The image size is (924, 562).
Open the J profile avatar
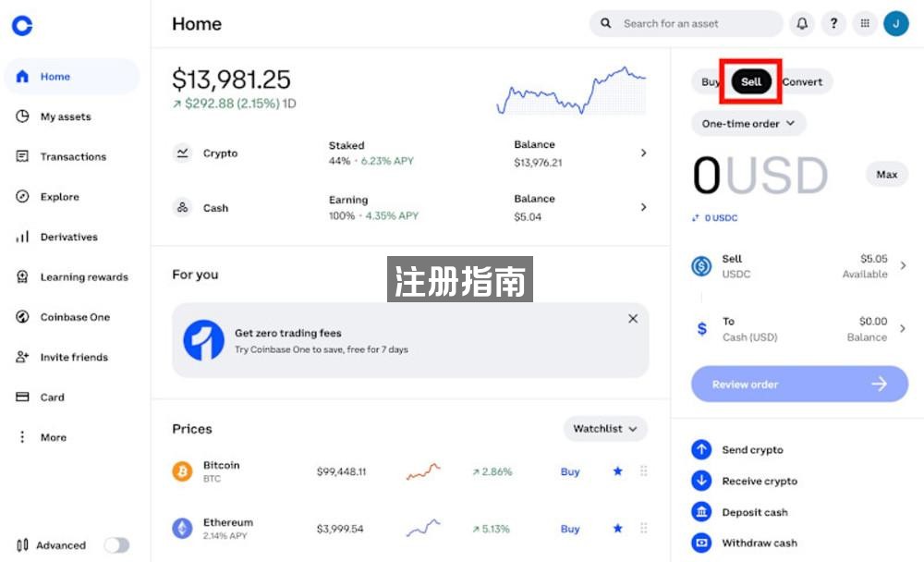tap(895, 24)
